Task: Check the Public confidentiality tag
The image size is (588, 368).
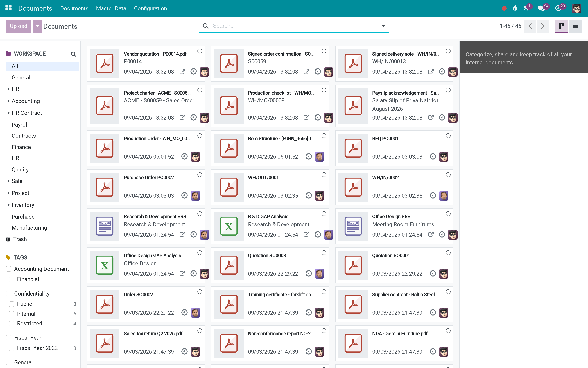Action: [x=12, y=304]
